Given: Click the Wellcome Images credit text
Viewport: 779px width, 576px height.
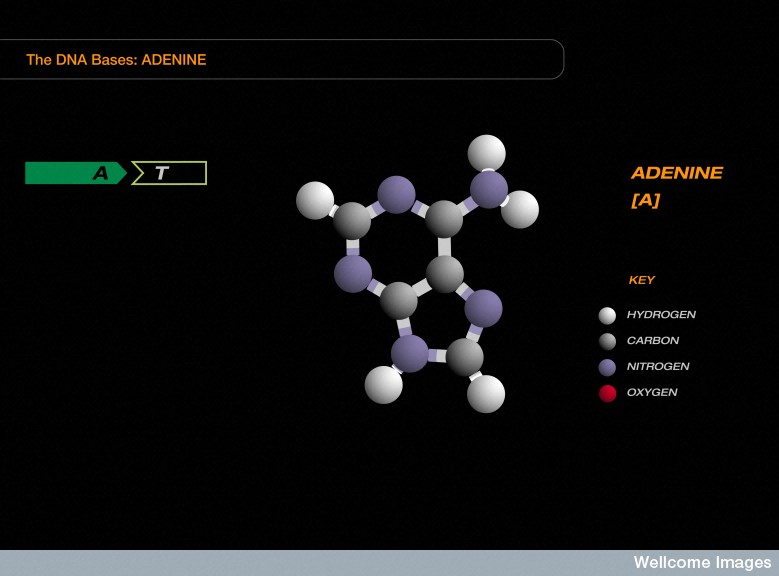Looking at the screenshot, I should pos(702,563).
